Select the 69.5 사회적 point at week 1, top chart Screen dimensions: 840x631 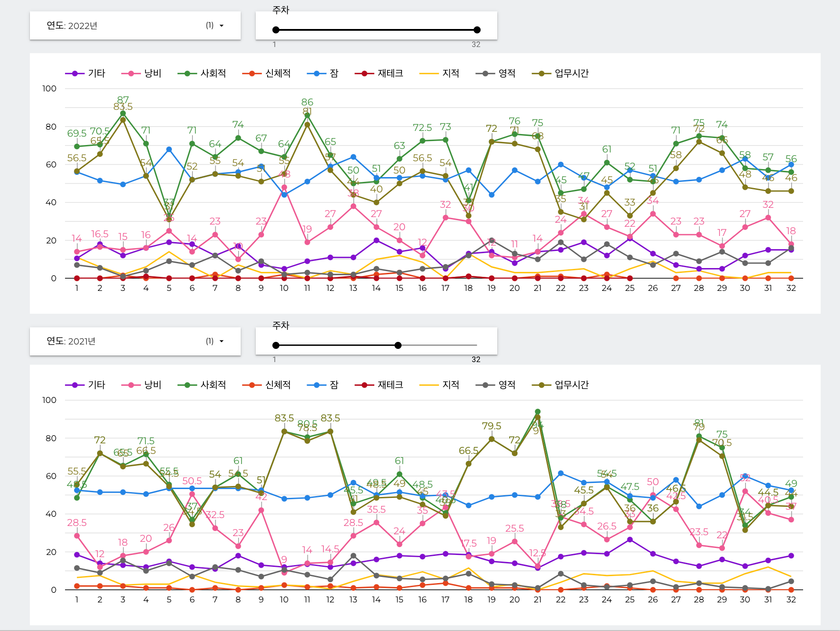[77, 146]
